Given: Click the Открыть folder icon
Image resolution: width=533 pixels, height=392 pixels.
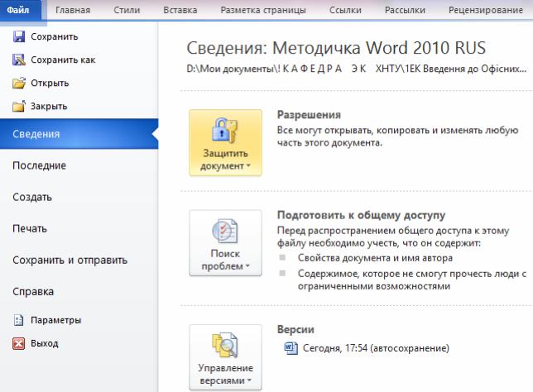Looking at the screenshot, I should pos(19,83).
